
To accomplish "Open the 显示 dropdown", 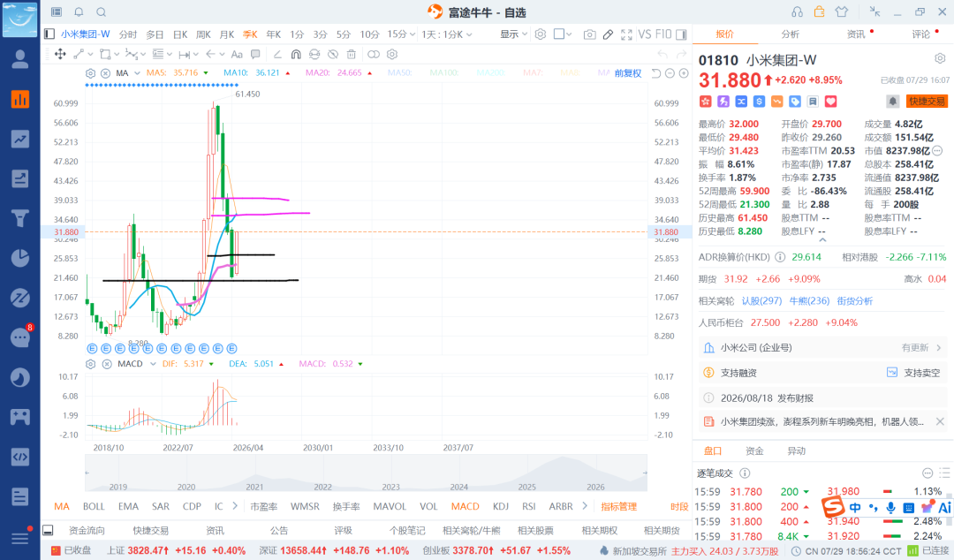I will [513, 34].
